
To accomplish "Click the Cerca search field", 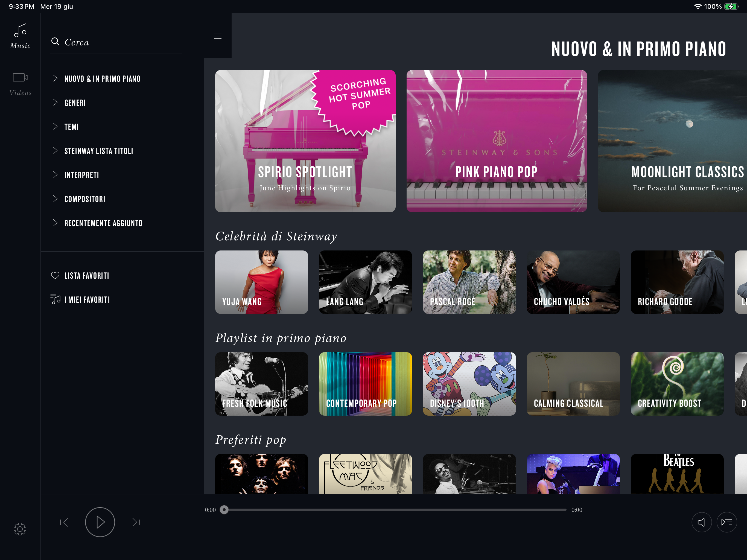I will [x=116, y=43].
